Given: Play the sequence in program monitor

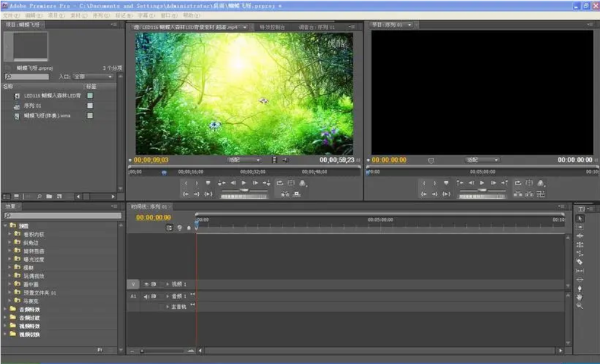Looking at the screenshot, I should 482,183.
